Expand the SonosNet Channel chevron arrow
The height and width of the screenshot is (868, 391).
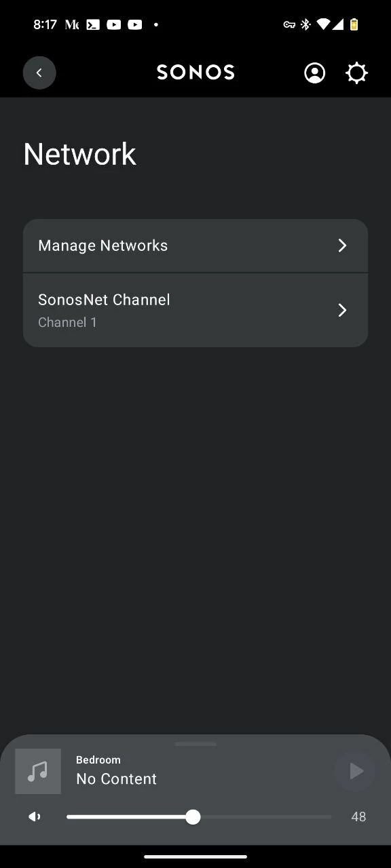click(x=342, y=310)
